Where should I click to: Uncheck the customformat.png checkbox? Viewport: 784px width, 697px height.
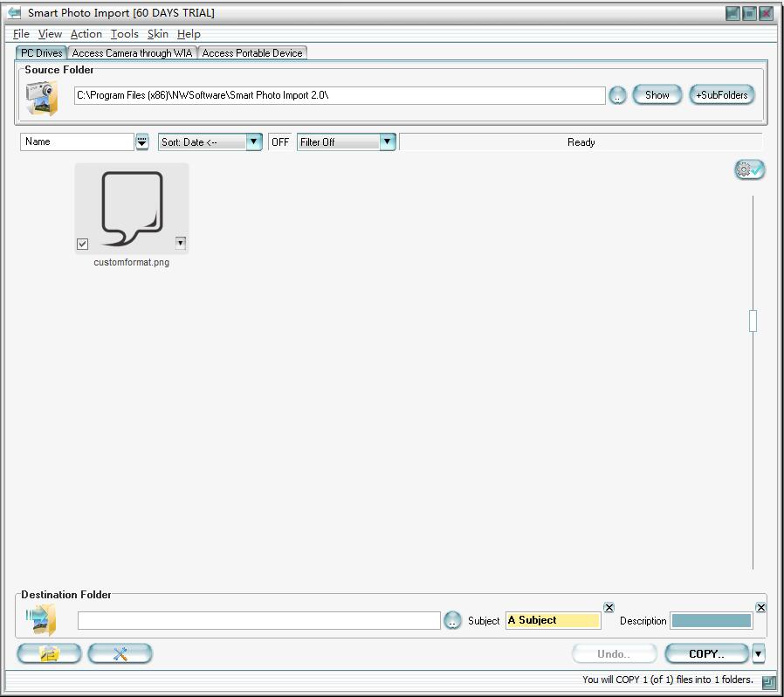(83, 244)
